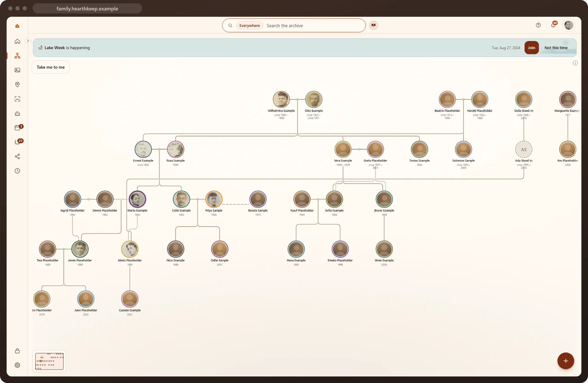Select Beatrix Placeholder's node
The height and width of the screenshot is (383, 588).
point(447,99)
